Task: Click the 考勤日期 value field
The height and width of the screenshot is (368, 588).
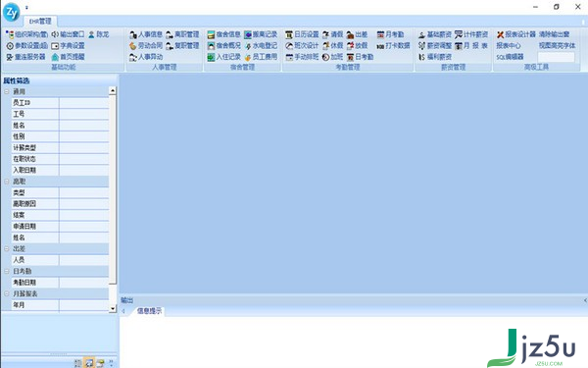Action: pyautogui.click(x=84, y=283)
